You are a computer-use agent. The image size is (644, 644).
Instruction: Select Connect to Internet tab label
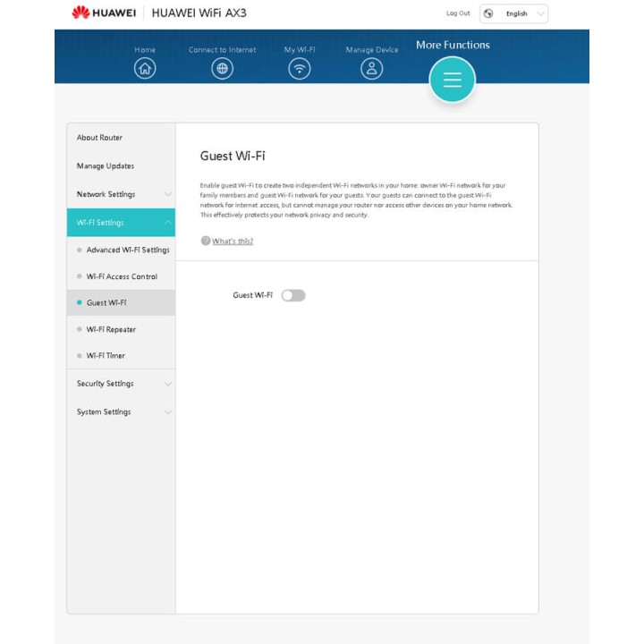pos(222,50)
